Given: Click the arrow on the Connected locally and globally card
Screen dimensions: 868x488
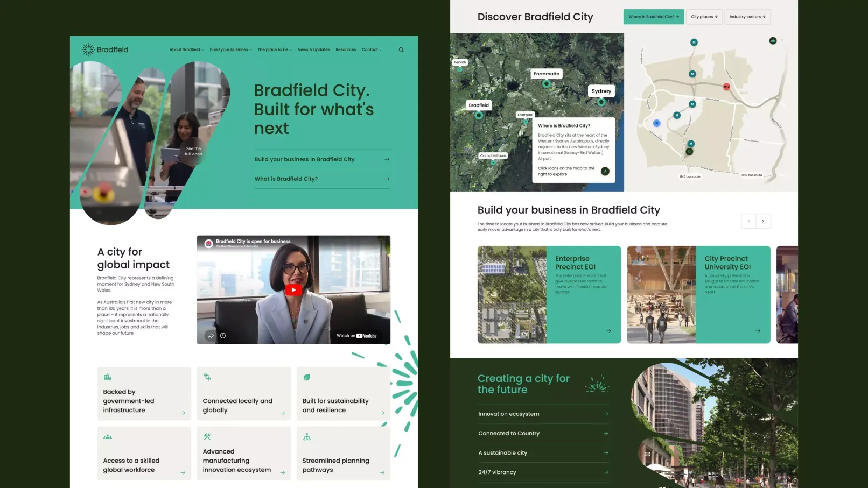Looking at the screenshot, I should (283, 413).
